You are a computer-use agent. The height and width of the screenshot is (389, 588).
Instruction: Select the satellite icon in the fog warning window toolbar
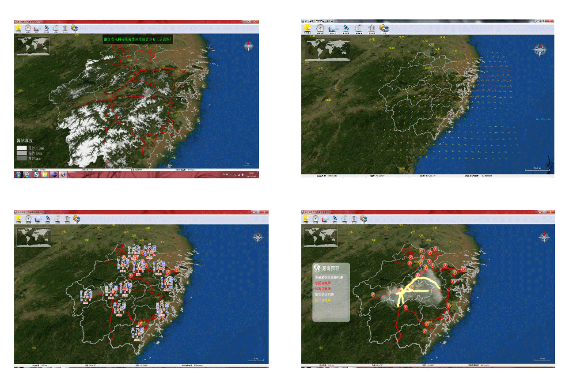(335, 219)
